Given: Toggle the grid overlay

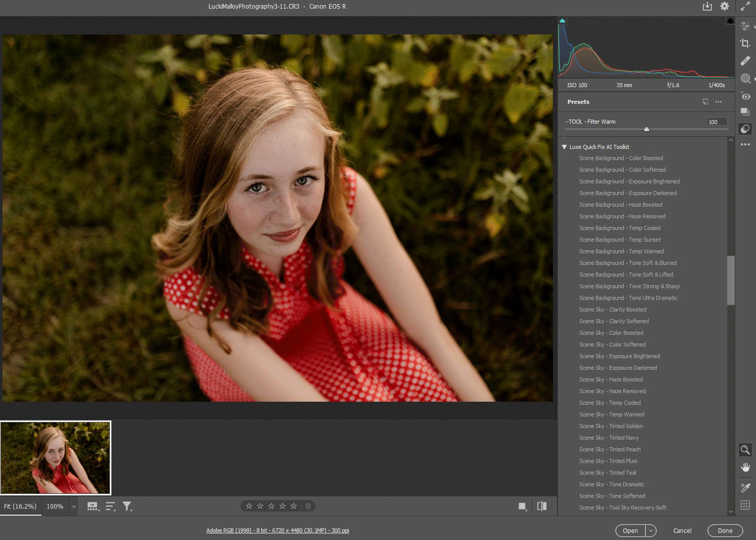Looking at the screenshot, I should (x=745, y=505).
